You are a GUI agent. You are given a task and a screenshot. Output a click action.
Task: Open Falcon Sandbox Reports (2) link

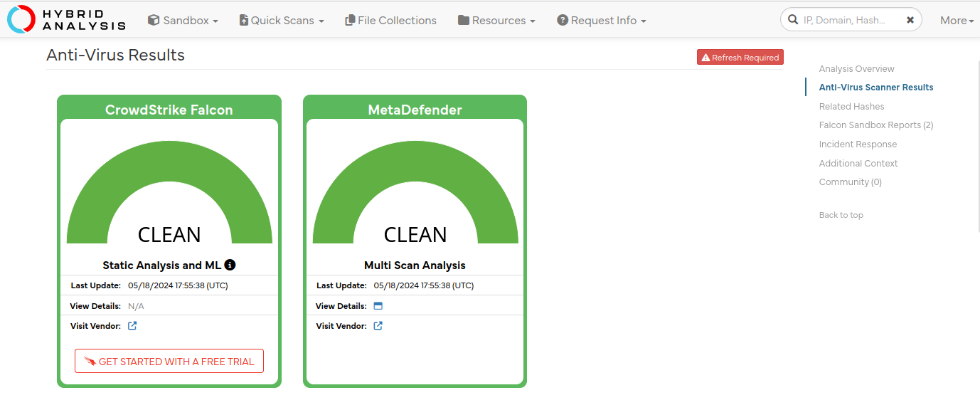coord(875,125)
